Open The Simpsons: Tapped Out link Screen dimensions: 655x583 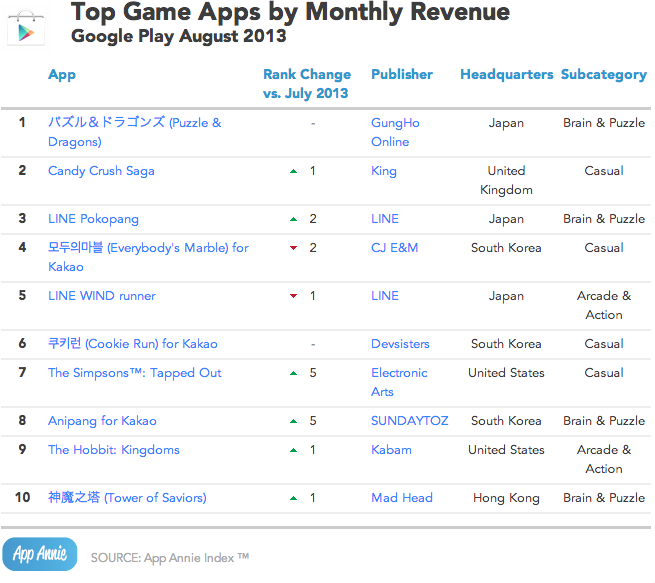135,373
